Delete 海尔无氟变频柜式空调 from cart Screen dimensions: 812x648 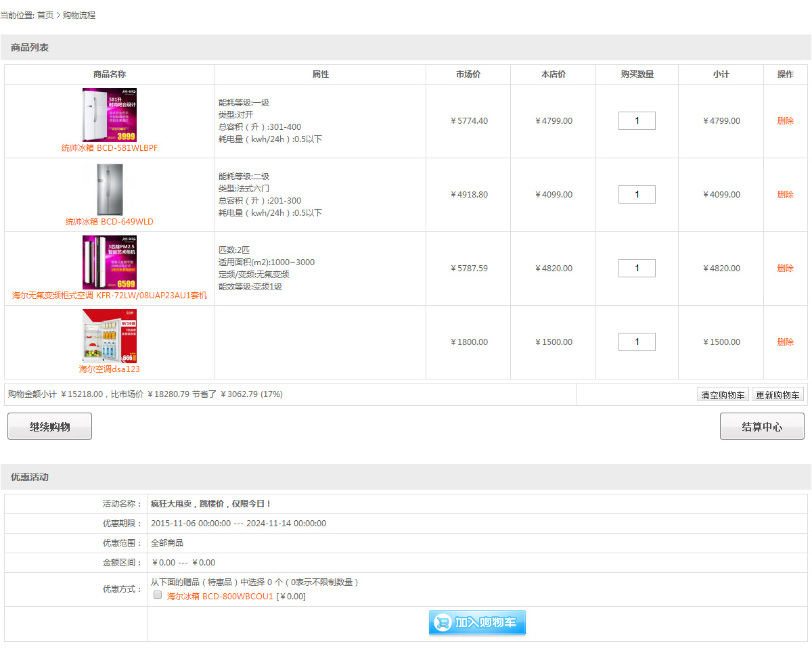pyautogui.click(x=786, y=269)
